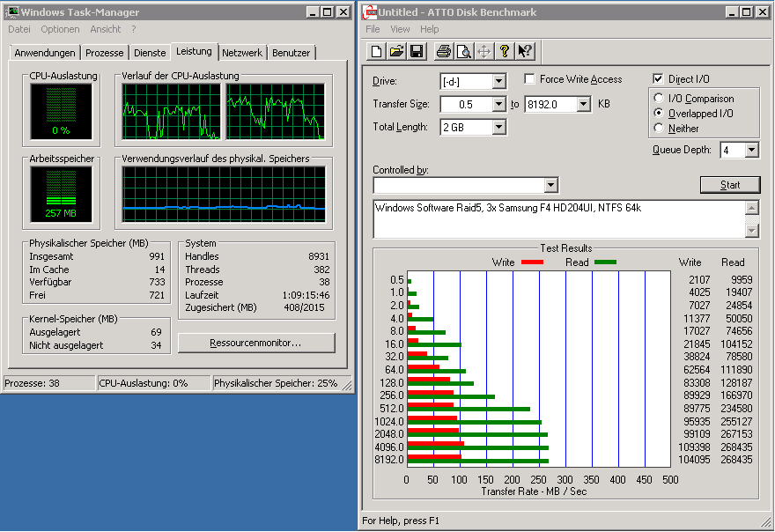Switch to the Prozesse tab
The image size is (775, 532).
coord(105,53)
